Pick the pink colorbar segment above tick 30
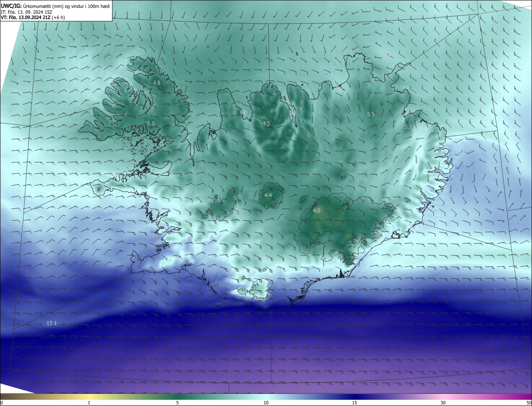Image resolution: width=532 pixels, height=406 pixels. point(443,397)
